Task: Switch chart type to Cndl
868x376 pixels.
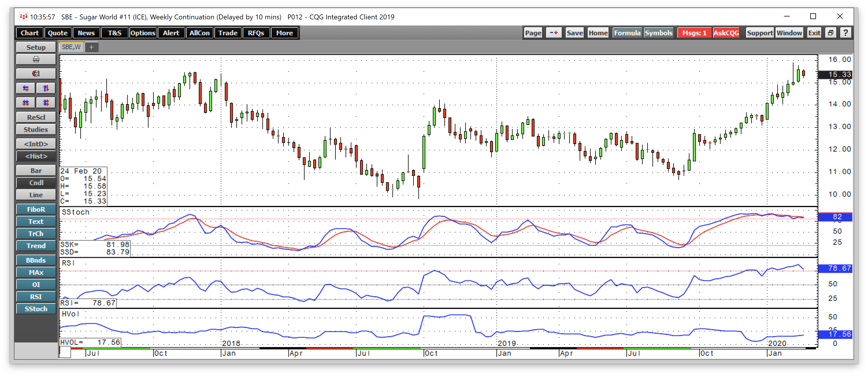Action: pos(36,183)
